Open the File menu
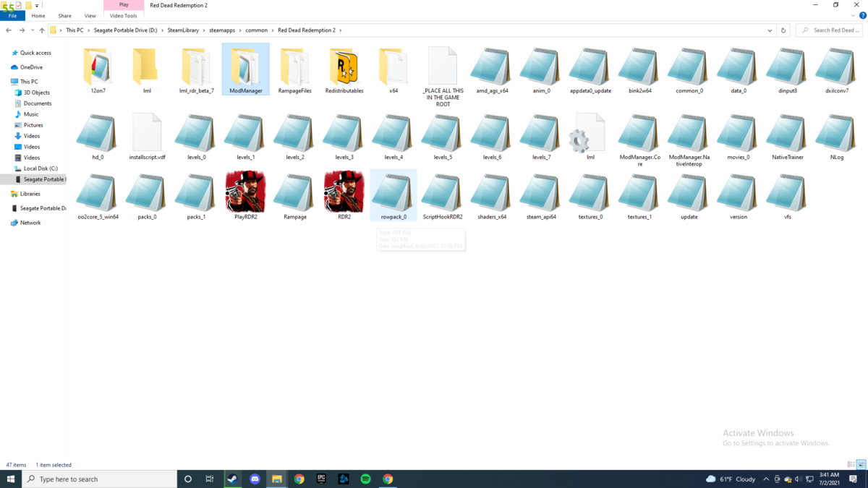The image size is (868, 488). (12, 15)
